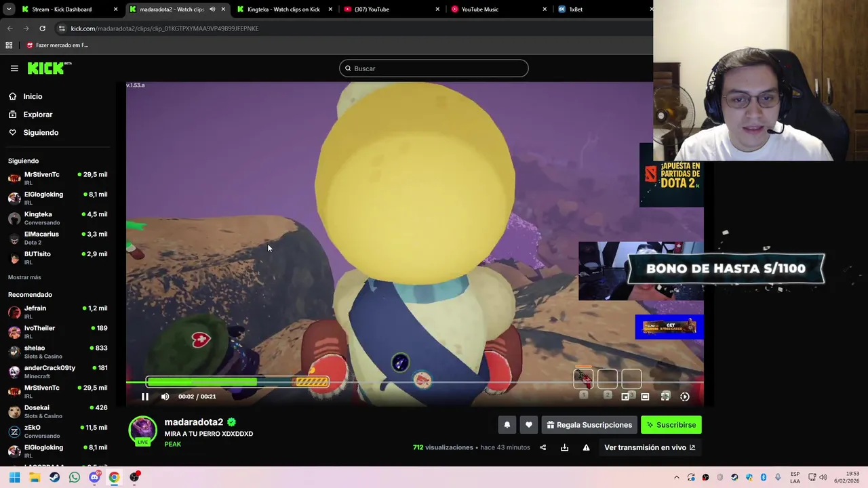868x488 pixels.
Task: Open the Kick hamburger menu
Action: pyautogui.click(x=14, y=68)
